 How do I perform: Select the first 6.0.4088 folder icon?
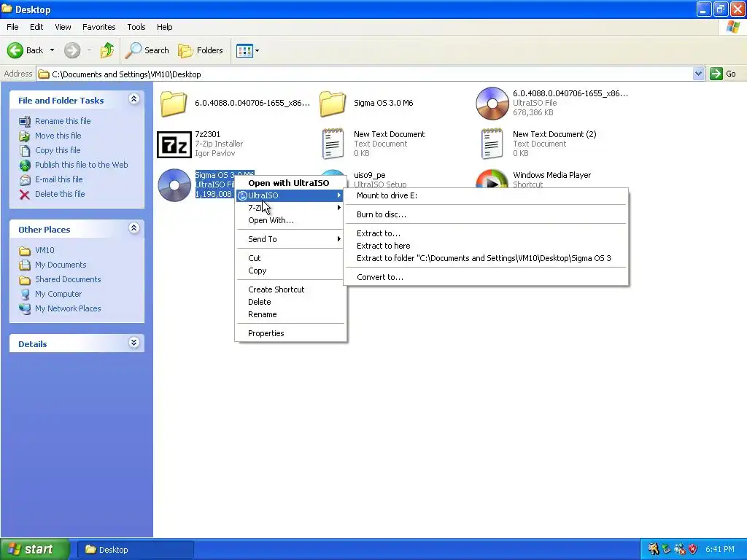coord(174,104)
